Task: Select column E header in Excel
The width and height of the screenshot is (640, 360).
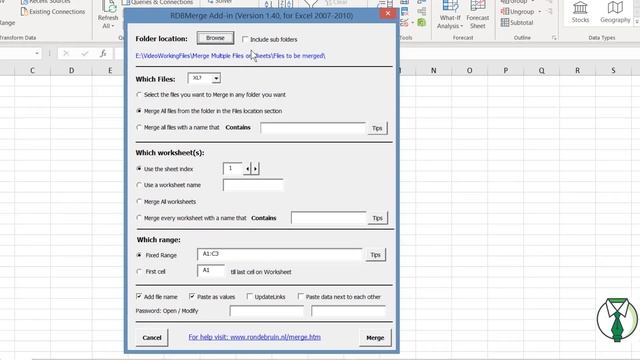Action: 109,70
